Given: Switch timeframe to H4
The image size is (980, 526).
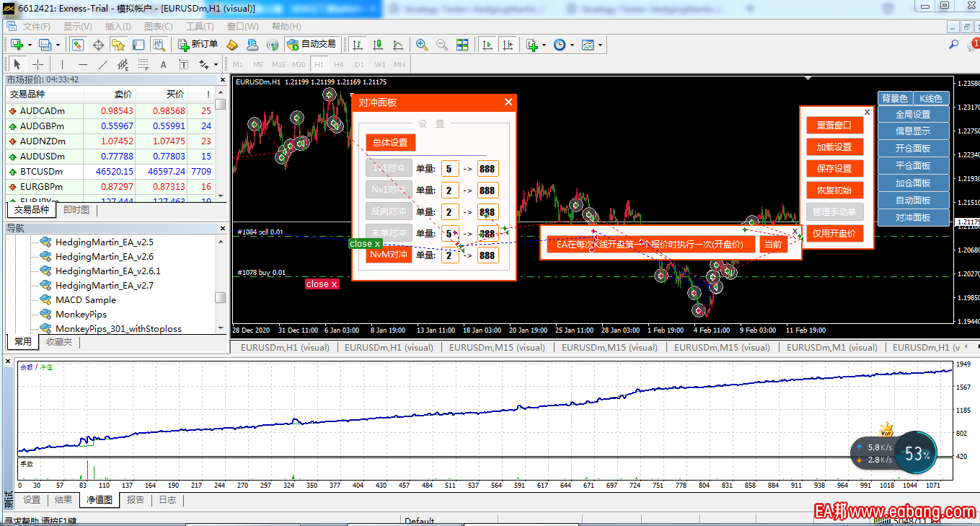Looking at the screenshot, I should (x=339, y=64).
